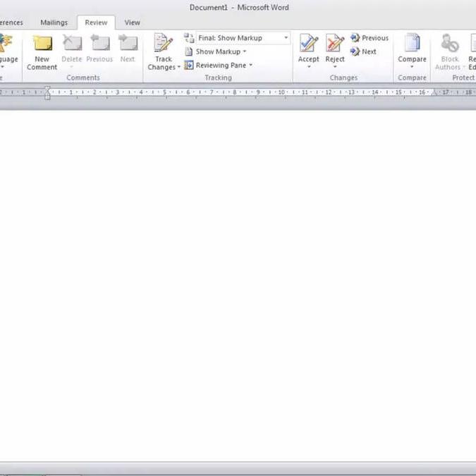The image size is (476, 476).
Task: Open the Accept dropdown arrow
Action: (309, 67)
